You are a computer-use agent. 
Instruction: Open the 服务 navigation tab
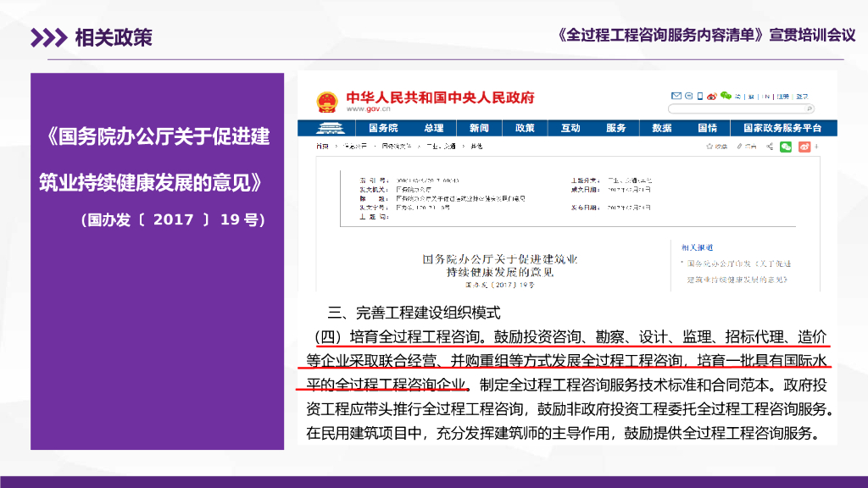[616, 128]
